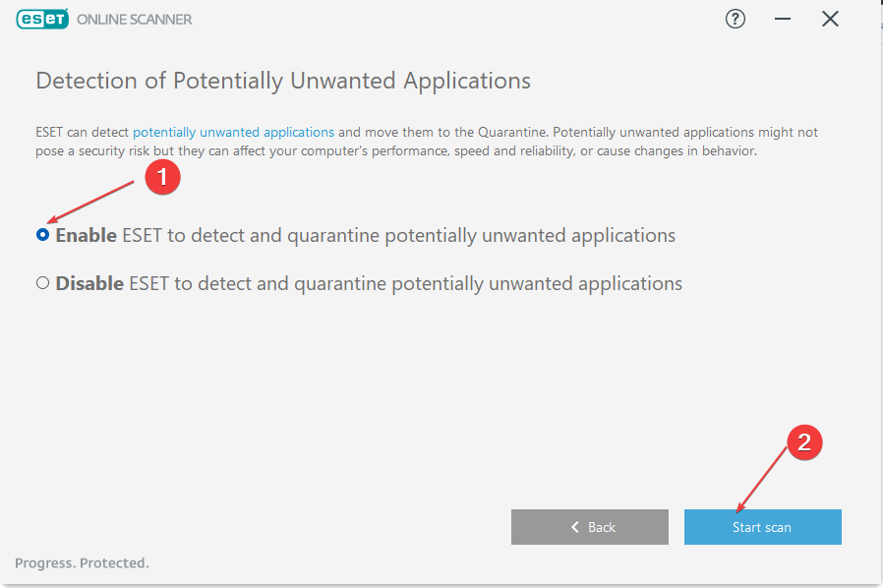Click the Quarantine description paragraph
This screenshot has width=883, height=588.
point(427,142)
